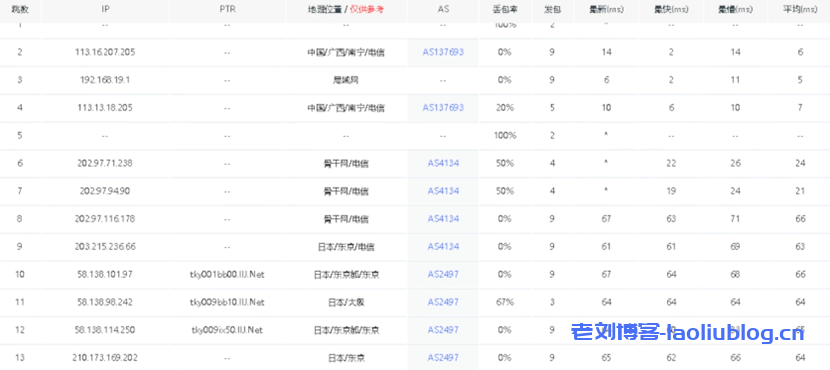Click the 最新(ms) column header

(606, 10)
